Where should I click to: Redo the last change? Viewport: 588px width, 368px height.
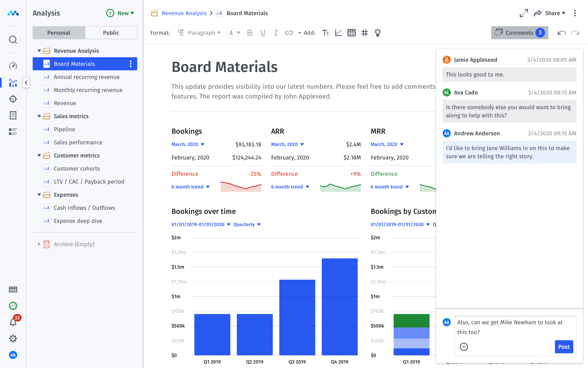click(x=575, y=33)
